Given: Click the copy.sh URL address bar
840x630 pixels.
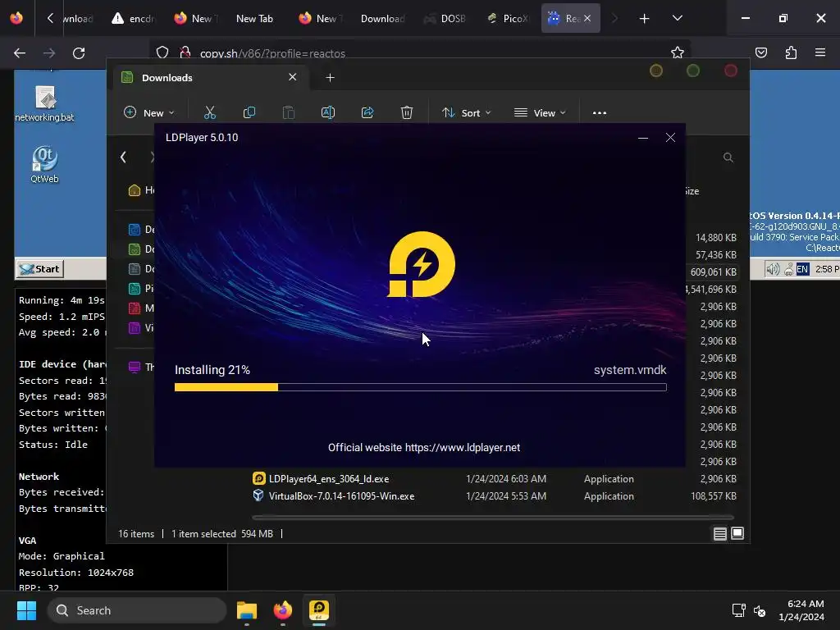Looking at the screenshot, I should (x=421, y=53).
